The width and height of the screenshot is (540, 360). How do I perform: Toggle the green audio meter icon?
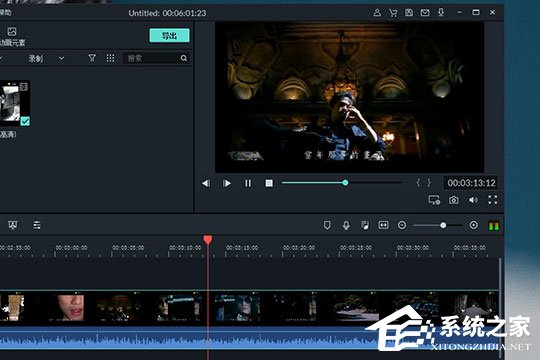(x=494, y=226)
